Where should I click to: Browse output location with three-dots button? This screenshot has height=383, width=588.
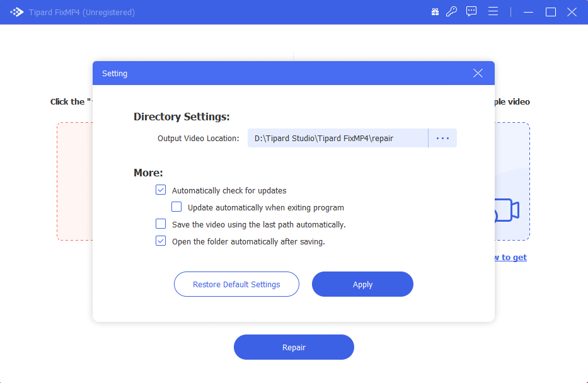click(442, 139)
